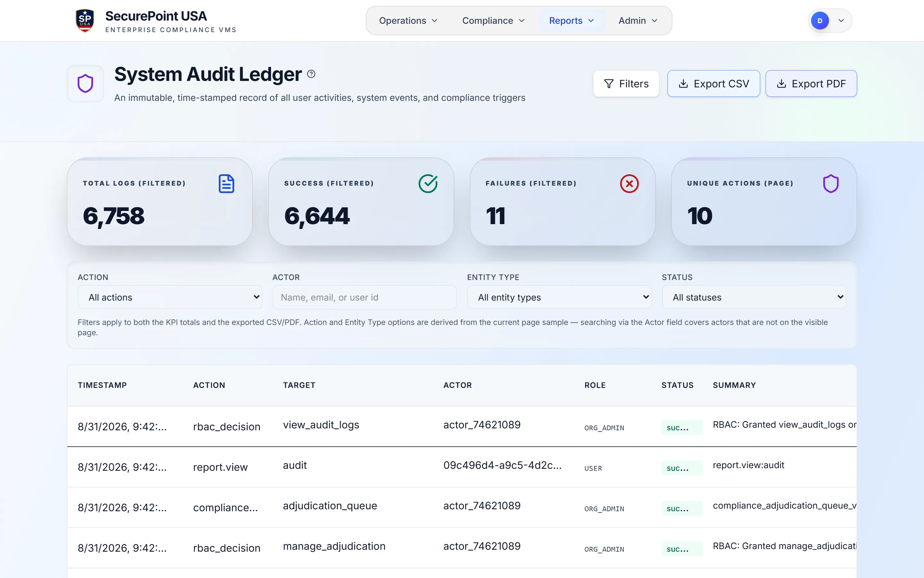Click the Role column header

(595, 385)
